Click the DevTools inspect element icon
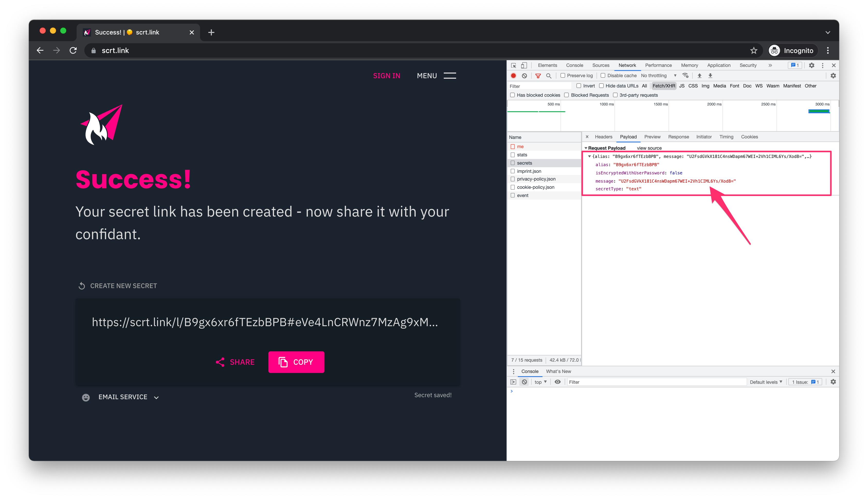This screenshot has width=868, height=499. pyautogui.click(x=513, y=65)
